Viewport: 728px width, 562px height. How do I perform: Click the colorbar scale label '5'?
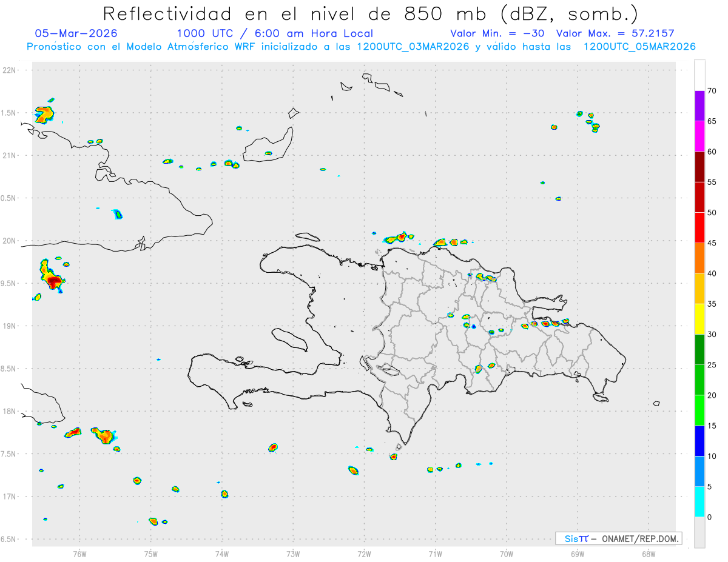(709, 487)
